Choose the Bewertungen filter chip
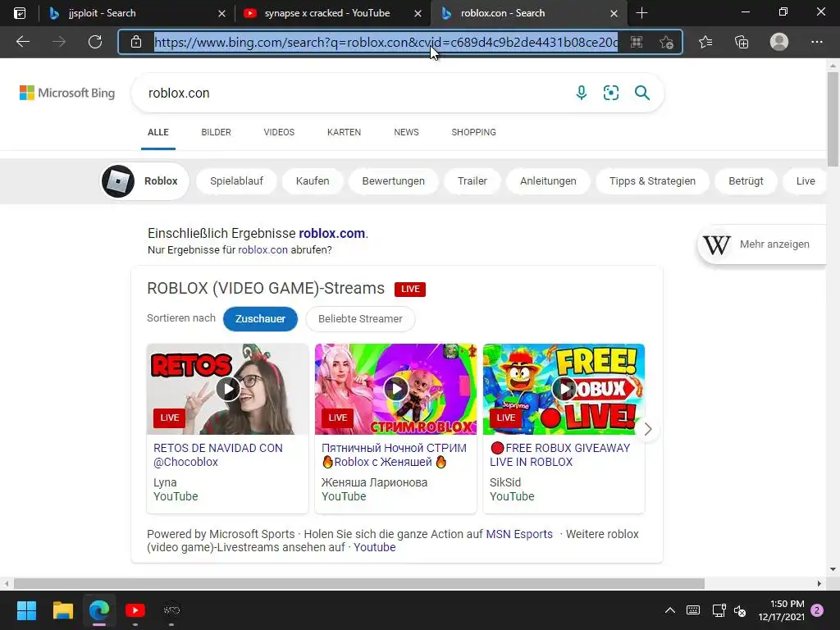The width and height of the screenshot is (840, 630). (x=393, y=181)
